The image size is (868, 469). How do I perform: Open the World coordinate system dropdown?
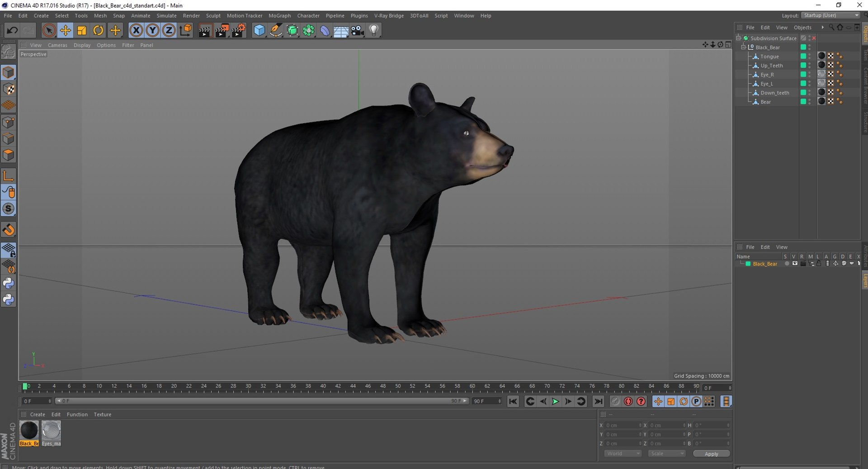(623, 454)
